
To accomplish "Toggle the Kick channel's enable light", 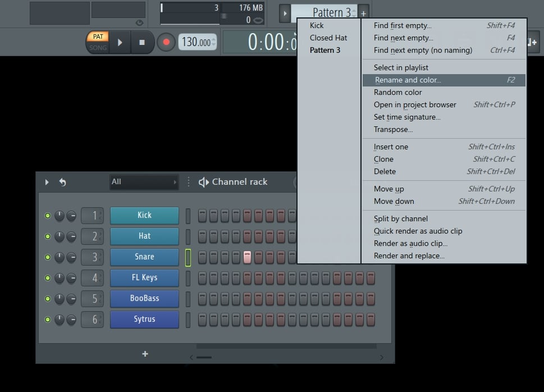I will tap(48, 215).
